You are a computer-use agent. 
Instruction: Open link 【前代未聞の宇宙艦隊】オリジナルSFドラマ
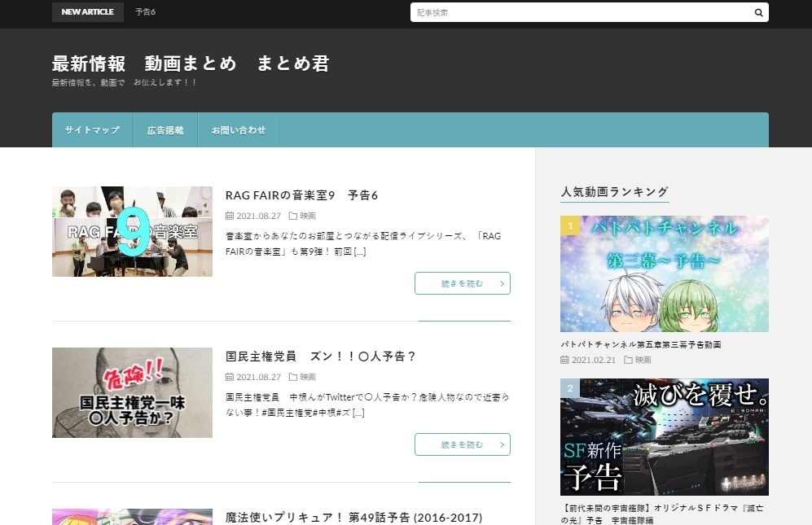coord(662,514)
